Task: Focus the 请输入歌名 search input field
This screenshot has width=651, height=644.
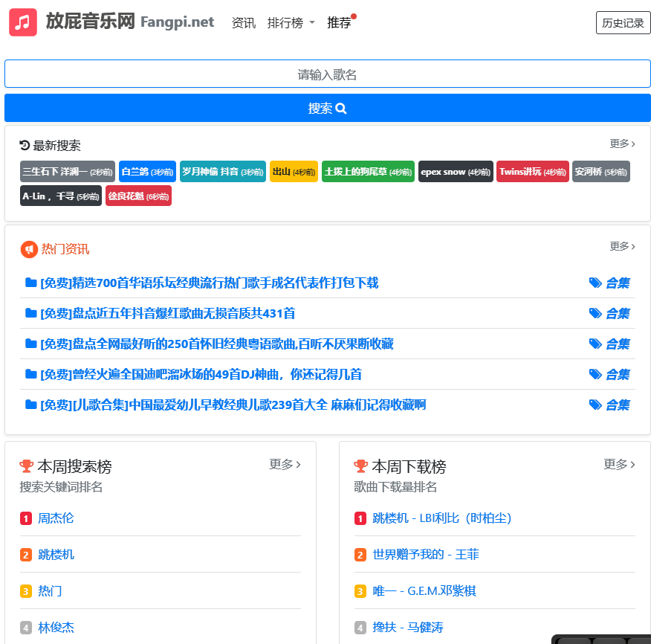Action: click(x=327, y=74)
